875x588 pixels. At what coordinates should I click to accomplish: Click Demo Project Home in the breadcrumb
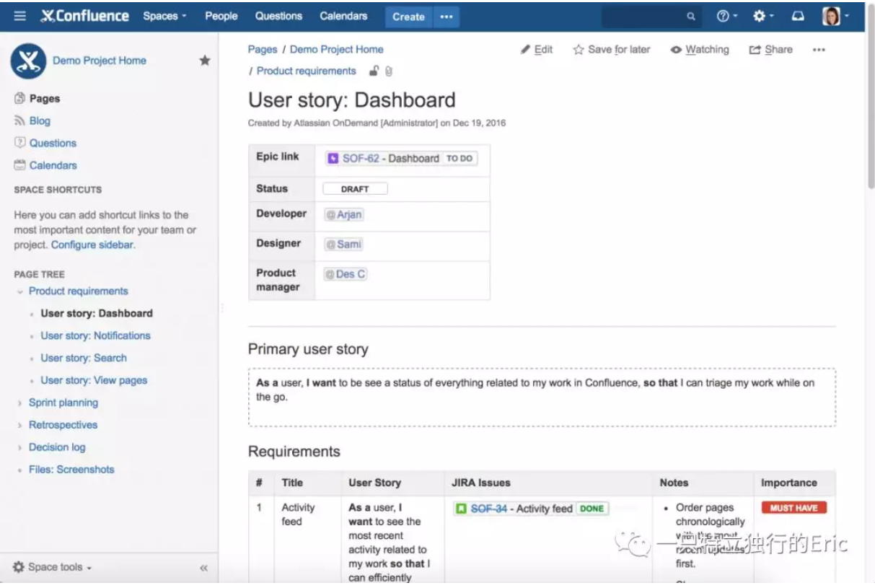pos(337,50)
